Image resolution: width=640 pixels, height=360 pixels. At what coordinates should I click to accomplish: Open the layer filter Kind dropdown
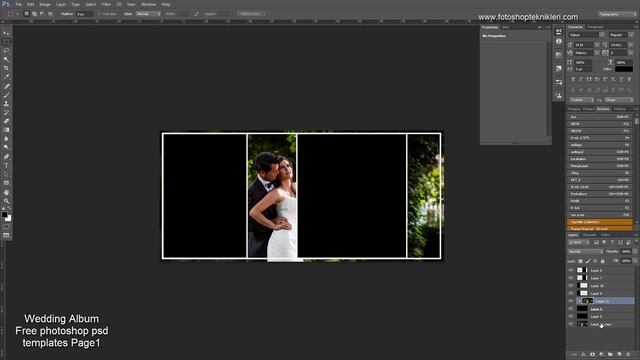tap(579, 242)
